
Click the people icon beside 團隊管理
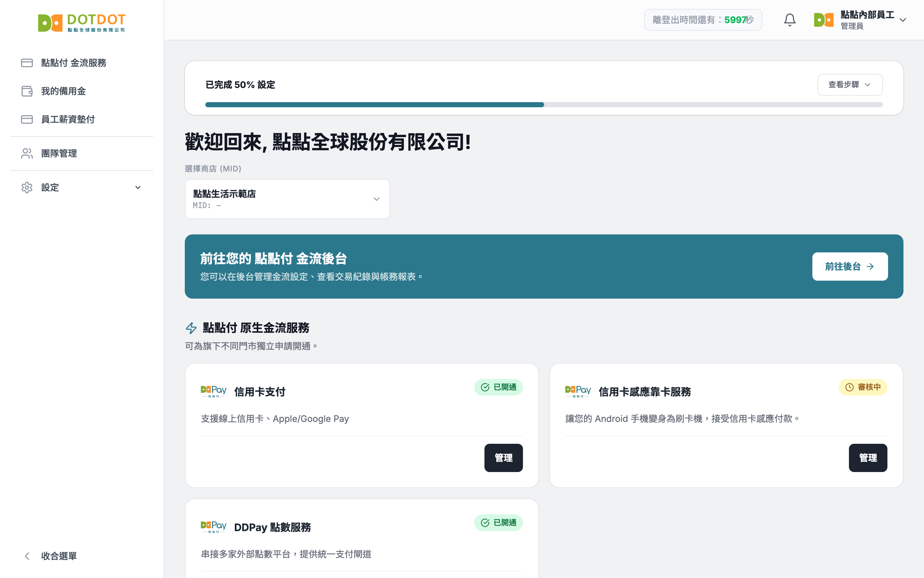pyautogui.click(x=27, y=153)
